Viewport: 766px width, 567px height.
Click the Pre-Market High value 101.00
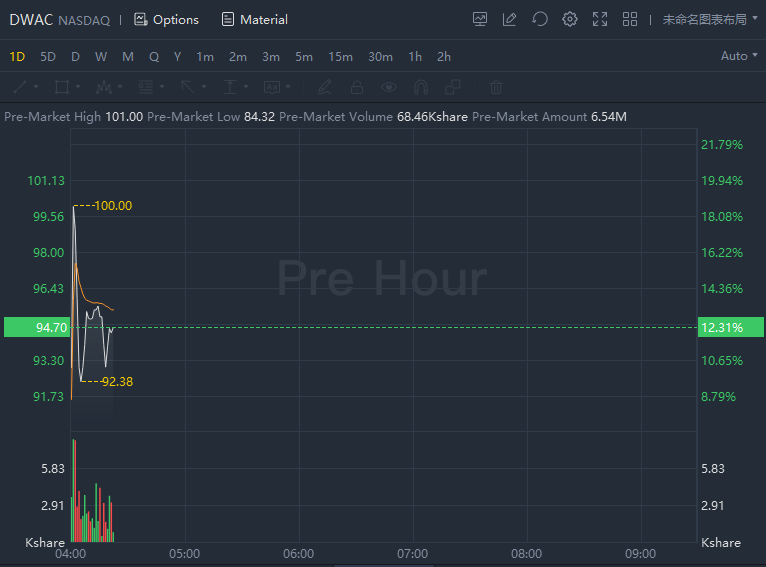(x=124, y=117)
